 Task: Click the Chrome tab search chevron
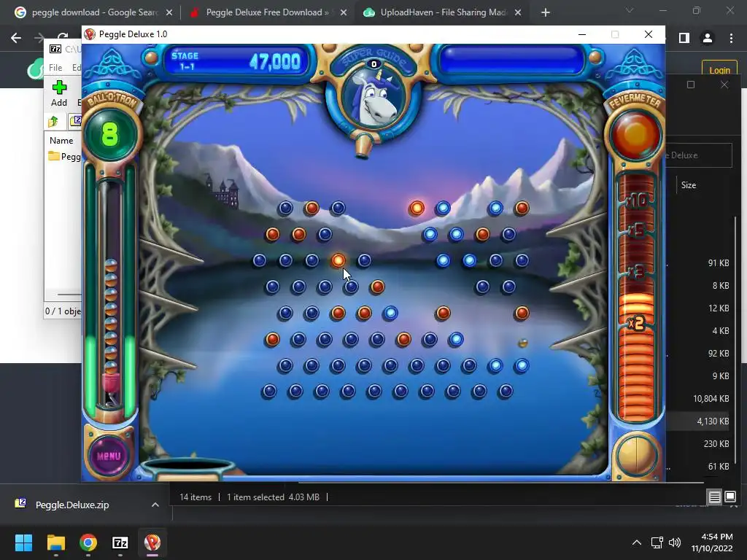630,10
